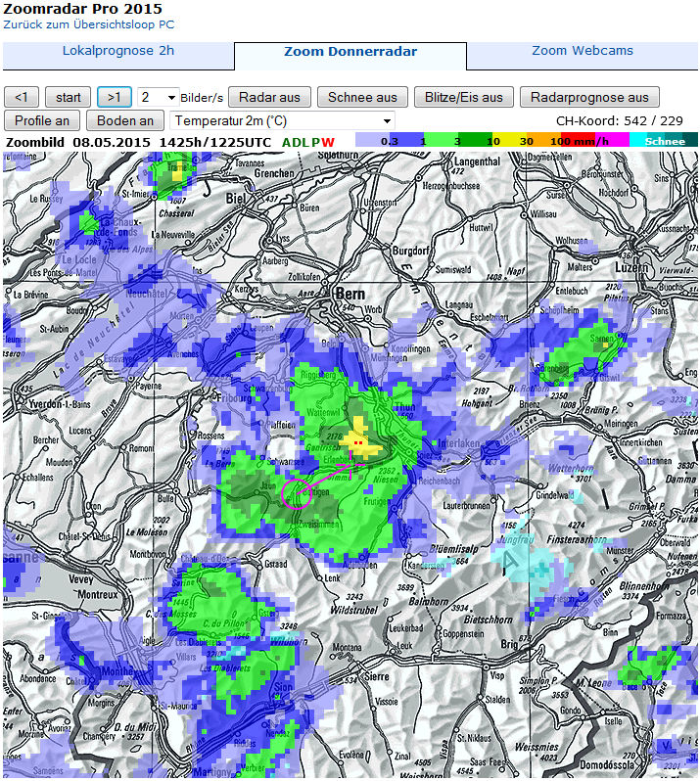Click the cyan Schnee legend swatch
700x781 pixels.
[x=664, y=140]
